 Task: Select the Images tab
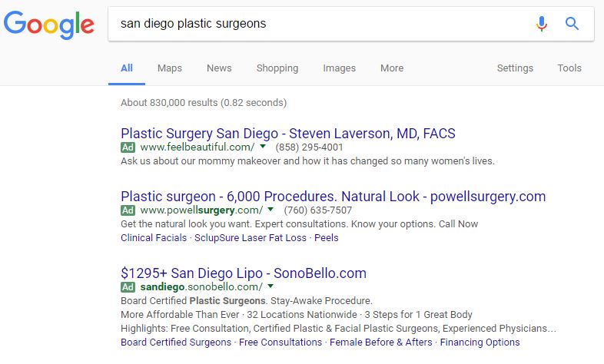click(340, 68)
